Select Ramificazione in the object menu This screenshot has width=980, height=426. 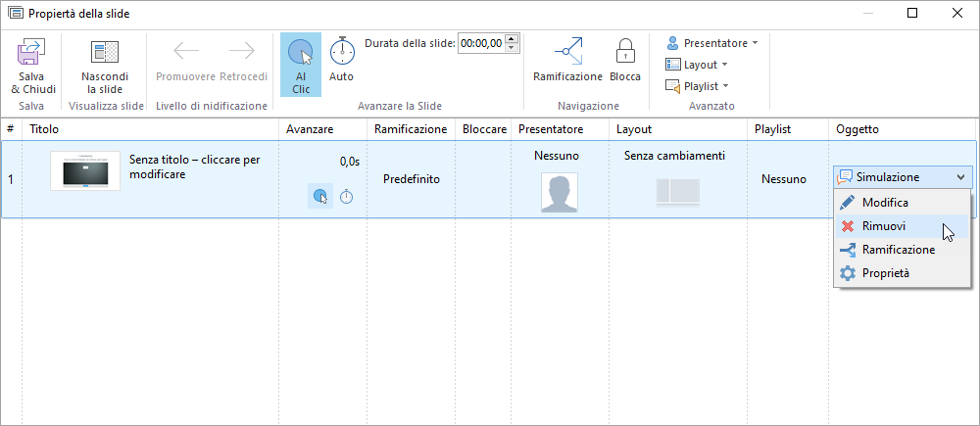click(x=898, y=250)
